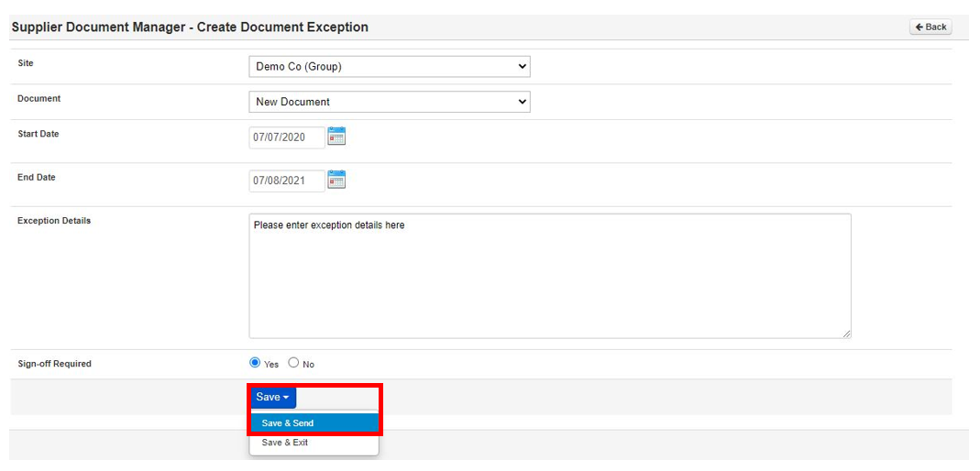The height and width of the screenshot is (471, 980).
Task: Click the Save dropdown button
Action: (273, 398)
